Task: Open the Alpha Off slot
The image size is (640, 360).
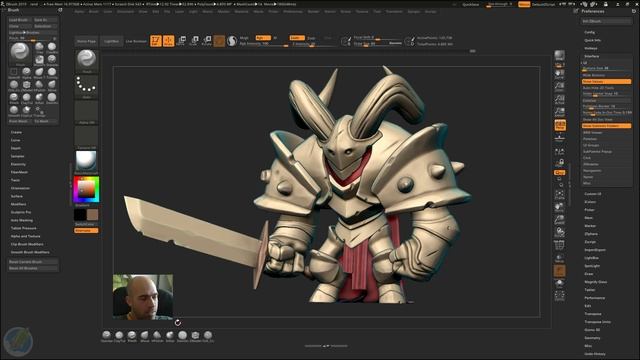Action: (87, 112)
